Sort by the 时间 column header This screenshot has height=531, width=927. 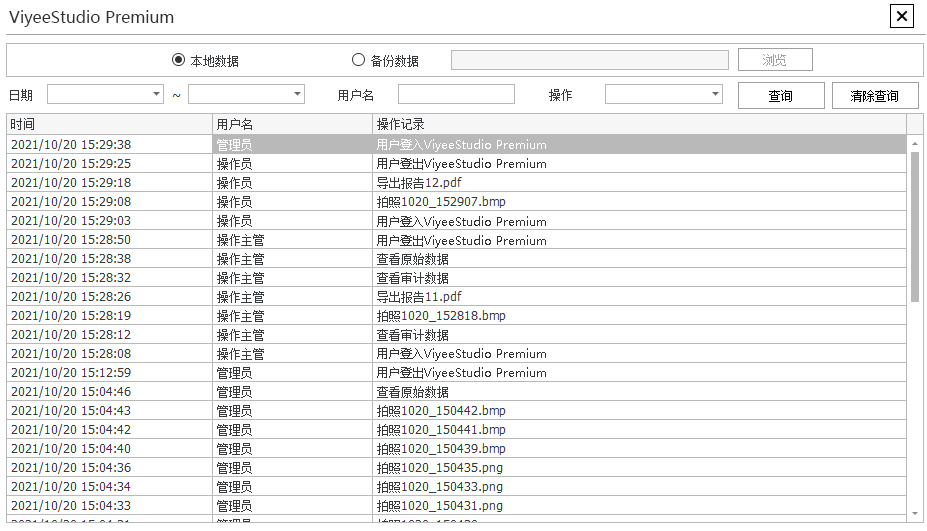109,124
